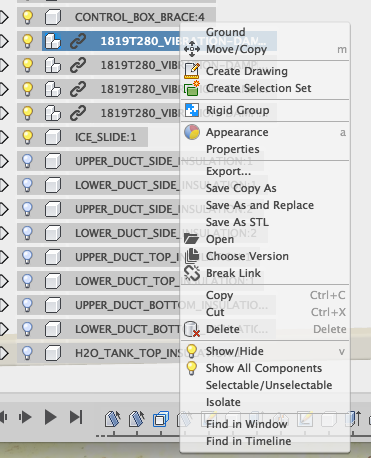
Task: Click the Break Link broken chain icon
Action: pyautogui.click(x=192, y=273)
